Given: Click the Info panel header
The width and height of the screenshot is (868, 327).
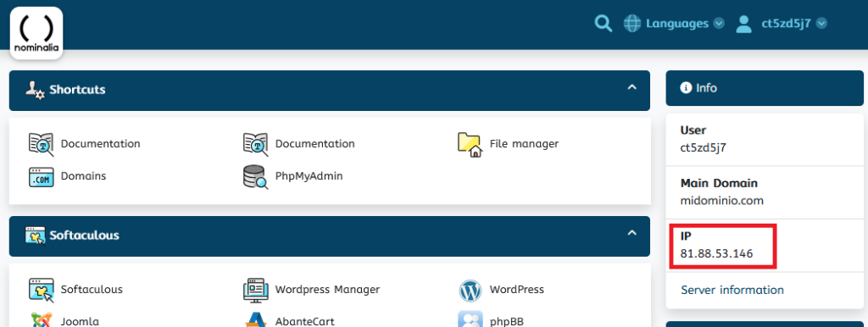Looking at the screenshot, I should click(x=764, y=88).
